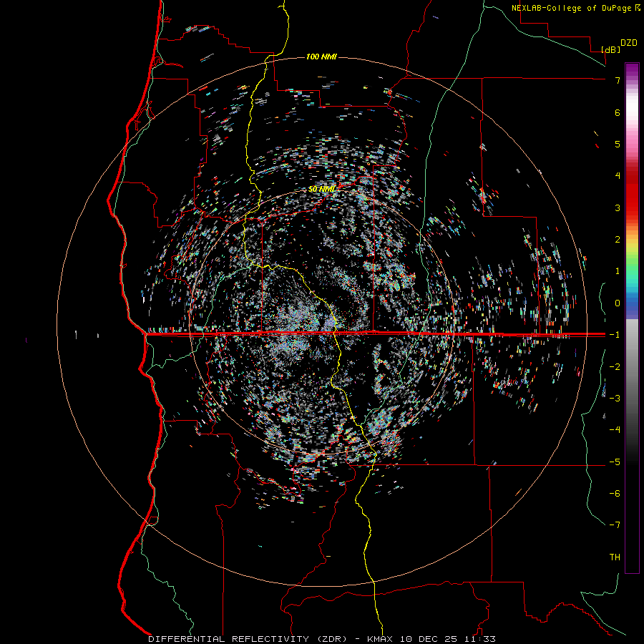This screenshot has width=644, height=644.
Task: Click the ZDR color scale bar
Action: point(632,318)
